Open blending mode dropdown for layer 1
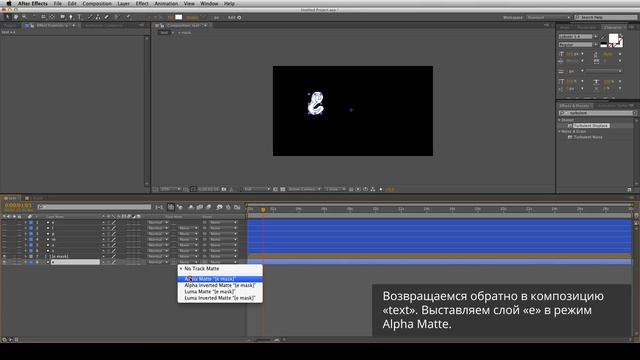The width and height of the screenshot is (640, 360). pos(158,222)
